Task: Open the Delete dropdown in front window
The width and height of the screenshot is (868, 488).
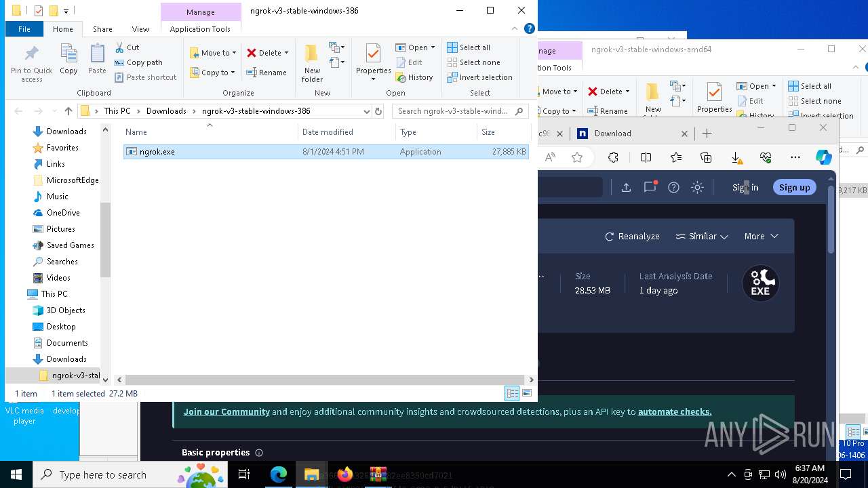Action: (268, 53)
